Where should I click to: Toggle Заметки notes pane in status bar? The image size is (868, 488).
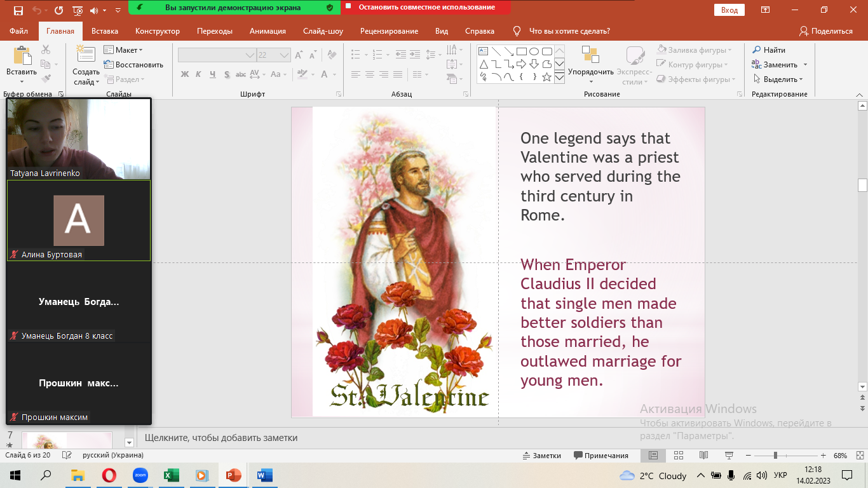(x=541, y=456)
